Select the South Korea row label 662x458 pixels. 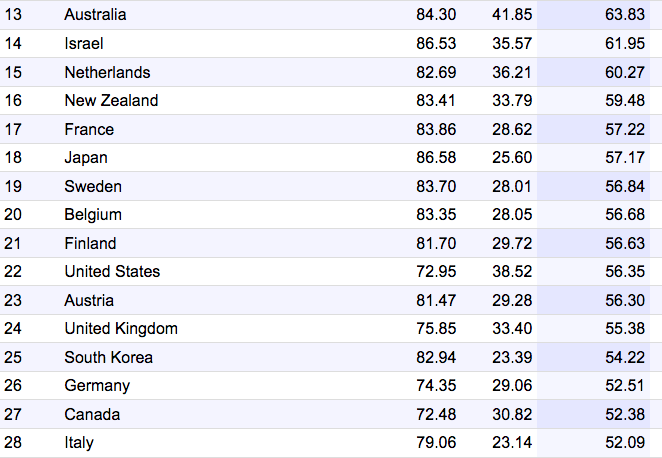coord(108,357)
